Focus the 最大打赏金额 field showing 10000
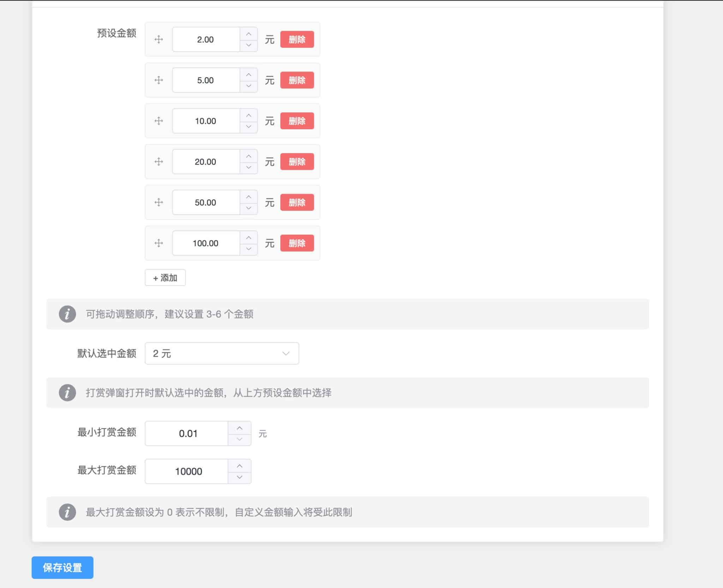Image resolution: width=723 pixels, height=588 pixels. click(x=186, y=471)
